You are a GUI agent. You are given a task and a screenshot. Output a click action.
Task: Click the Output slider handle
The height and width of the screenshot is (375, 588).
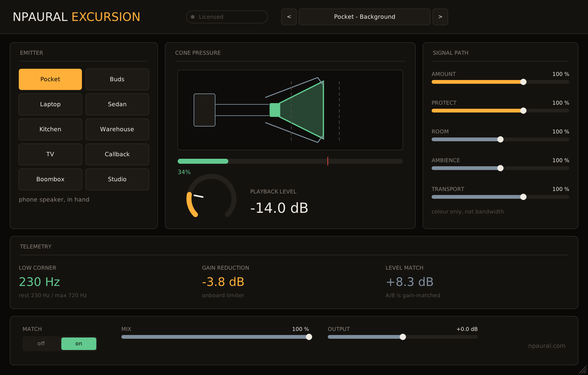(x=403, y=337)
